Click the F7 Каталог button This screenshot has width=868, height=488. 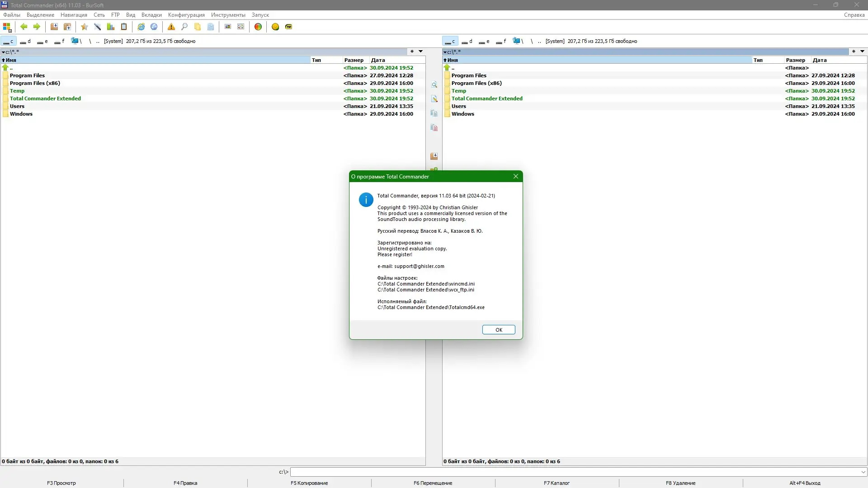tap(557, 483)
